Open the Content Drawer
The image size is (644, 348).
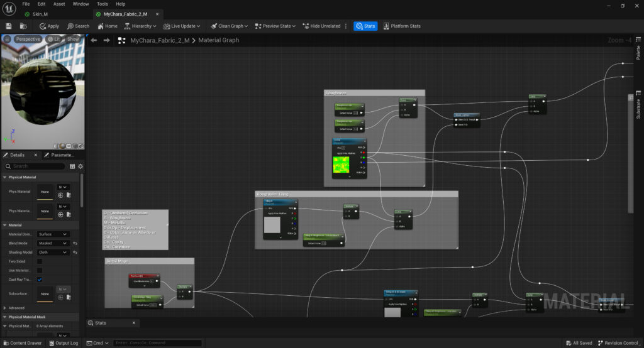click(x=22, y=343)
